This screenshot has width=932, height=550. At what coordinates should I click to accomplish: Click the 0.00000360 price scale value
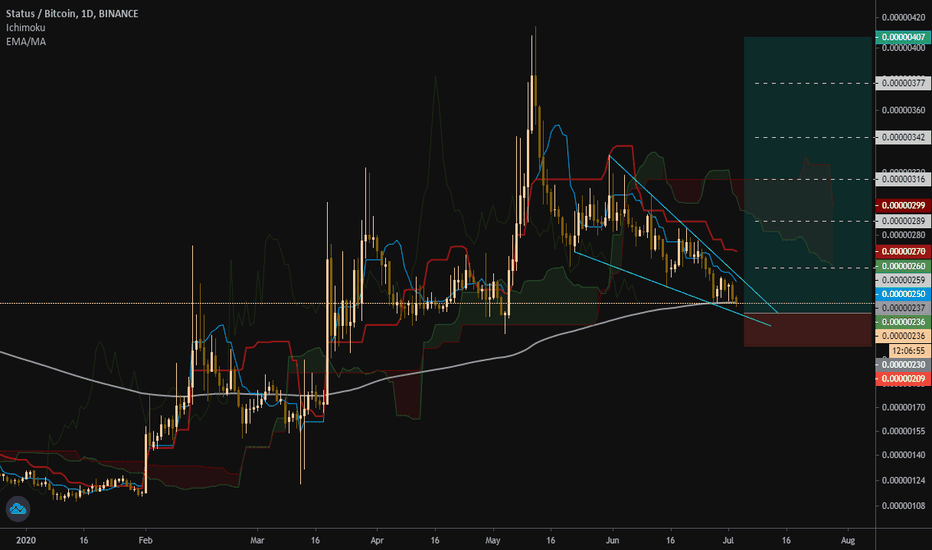coord(903,110)
